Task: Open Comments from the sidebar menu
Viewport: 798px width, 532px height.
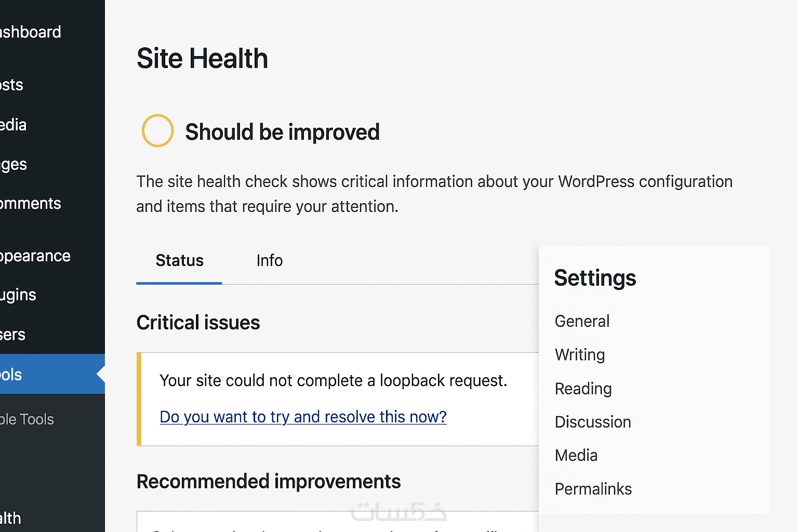Action: click(x=30, y=204)
